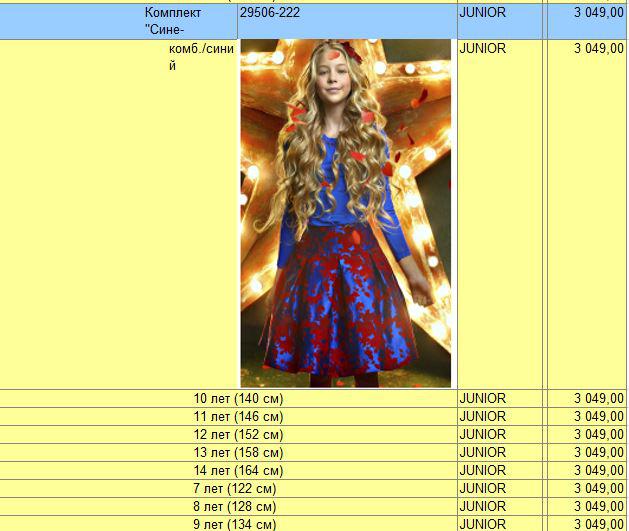This screenshot has height=531, width=629.
Task: Click JUNIOR next to the product photo
Action: (482, 48)
